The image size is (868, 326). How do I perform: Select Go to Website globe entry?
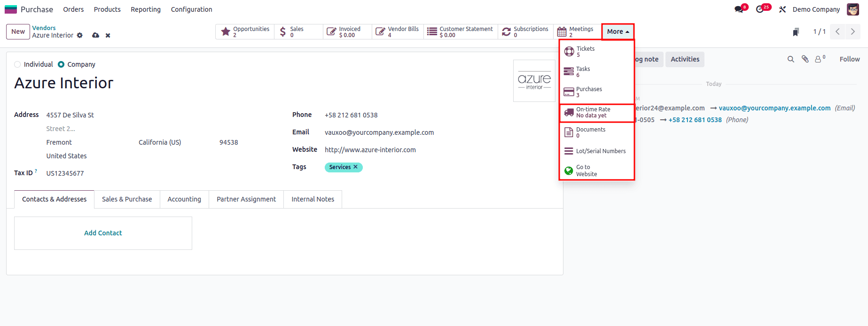click(597, 171)
